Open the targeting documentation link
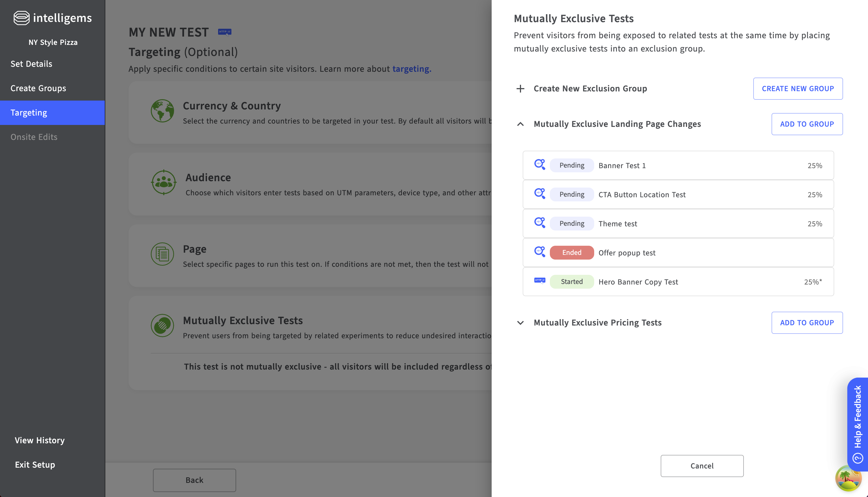The height and width of the screenshot is (497, 868). 412,69
